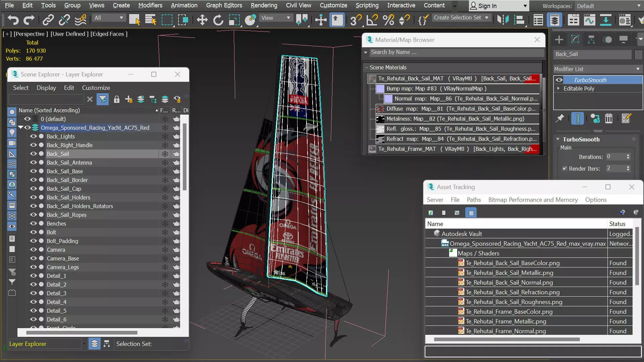This screenshot has height=362, width=644.
Task: Click Configure Modifier Sets icon
Action: point(626,118)
